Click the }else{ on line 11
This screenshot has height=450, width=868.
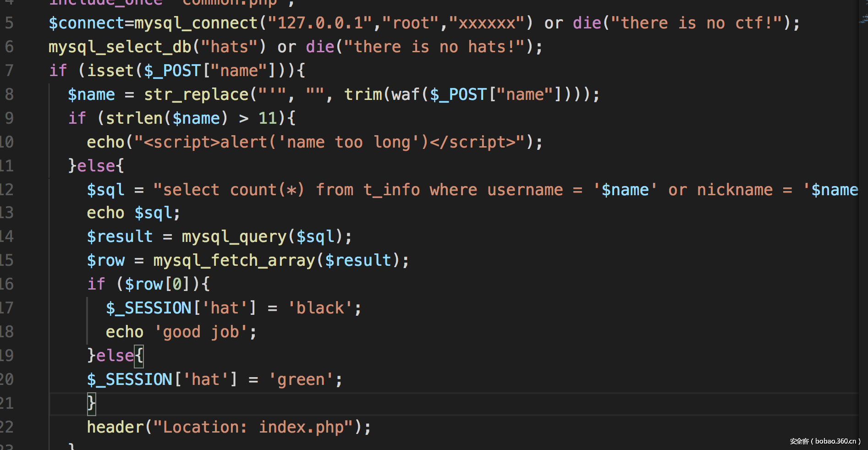click(x=96, y=166)
